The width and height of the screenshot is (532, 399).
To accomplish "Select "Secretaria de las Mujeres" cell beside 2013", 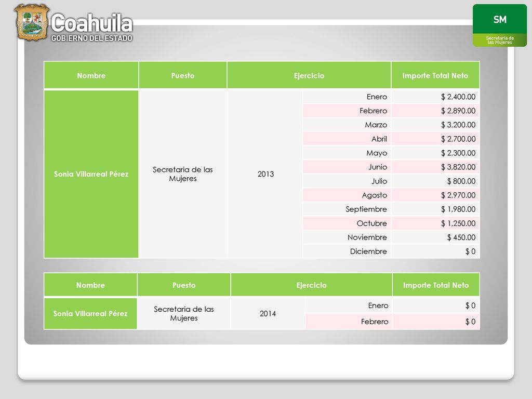I will pos(183,174).
